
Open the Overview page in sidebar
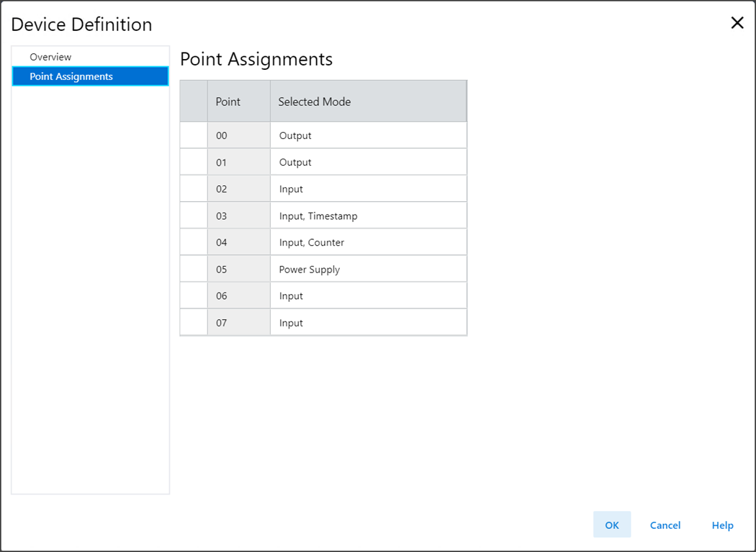(50, 57)
